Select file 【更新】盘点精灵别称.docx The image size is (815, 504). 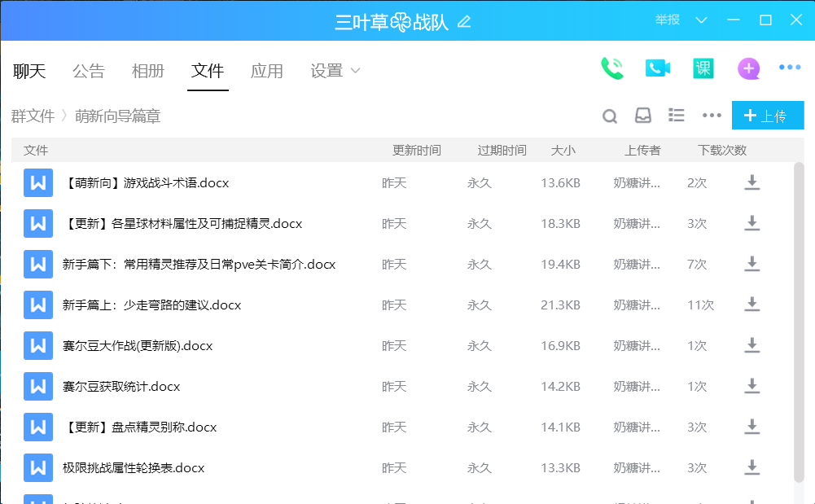tap(139, 427)
